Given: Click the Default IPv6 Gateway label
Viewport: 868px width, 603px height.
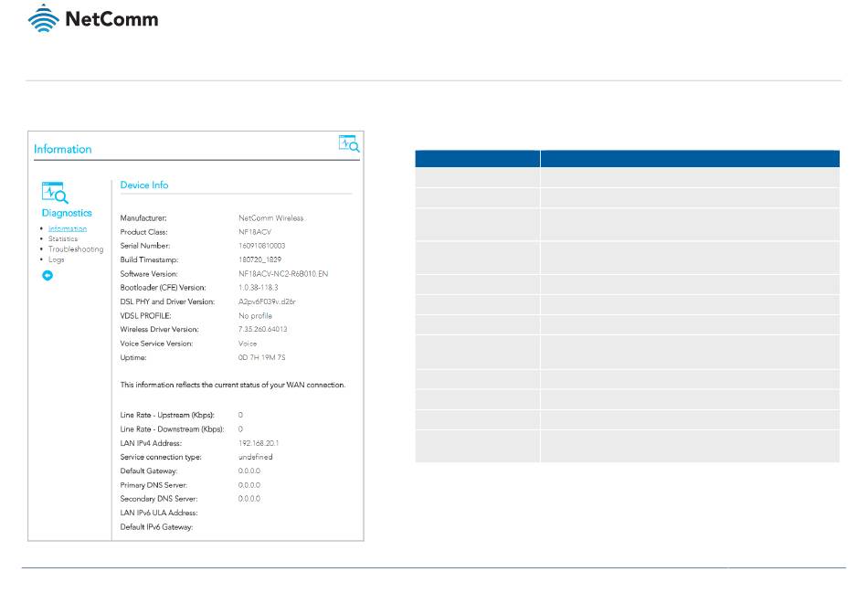Looking at the screenshot, I should (x=156, y=527).
